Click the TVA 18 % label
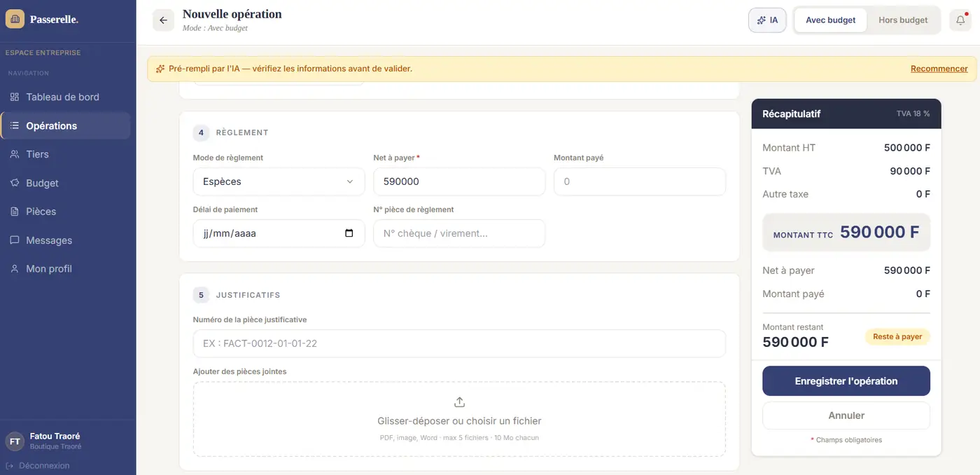 [913, 113]
